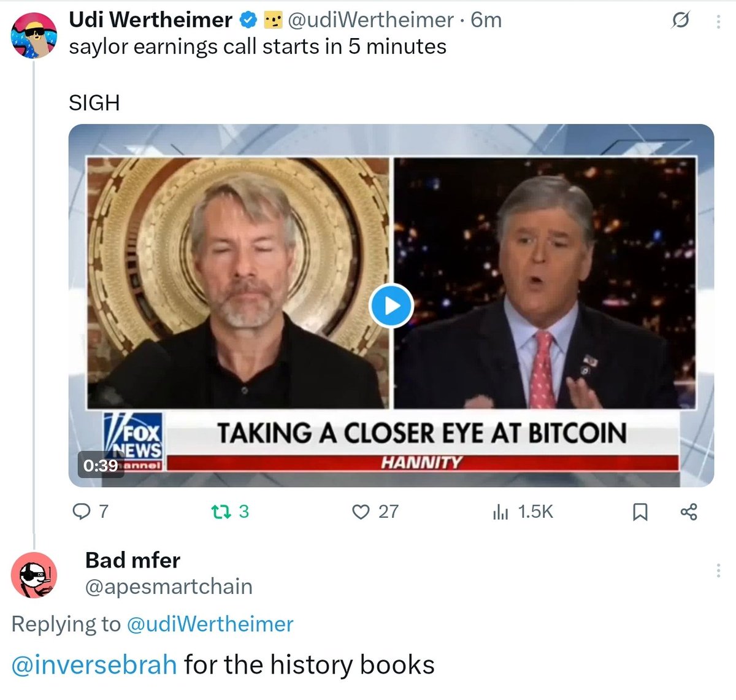The image size is (736, 700).
Task: Open the Grok slashed-circle icon on tweet
Action: [680, 21]
